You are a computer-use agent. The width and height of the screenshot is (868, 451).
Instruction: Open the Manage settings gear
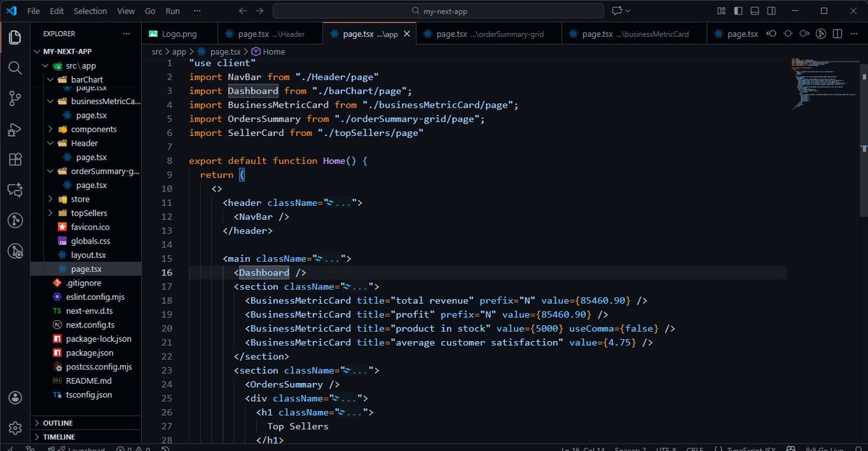(14, 428)
